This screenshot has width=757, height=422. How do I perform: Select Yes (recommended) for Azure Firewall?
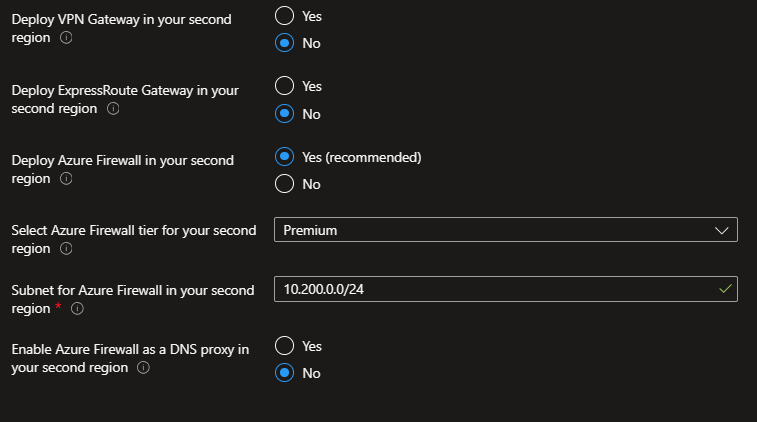click(285, 157)
